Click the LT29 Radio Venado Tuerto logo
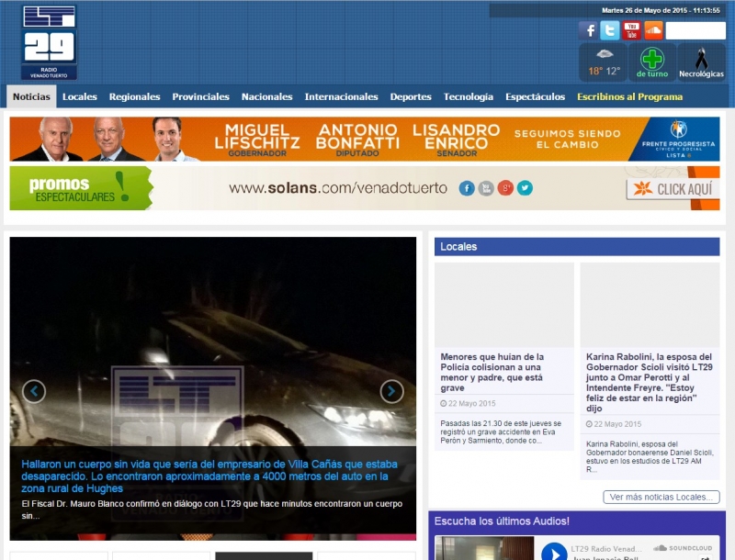 point(50,42)
